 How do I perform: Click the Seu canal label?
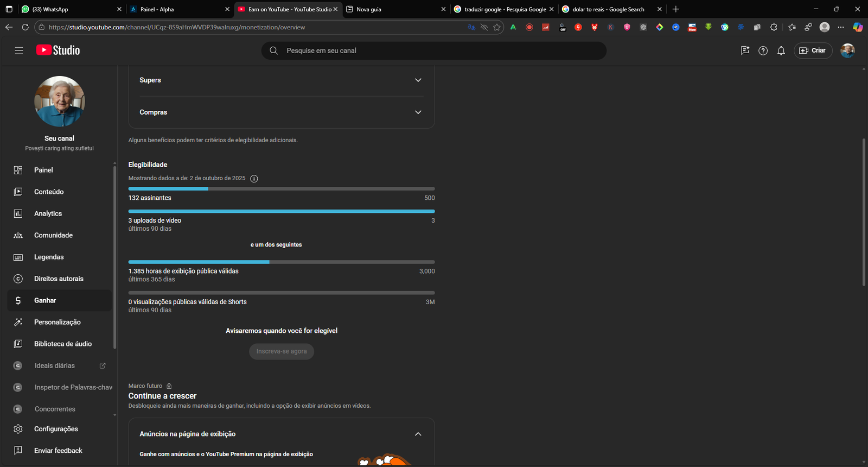(x=60, y=138)
